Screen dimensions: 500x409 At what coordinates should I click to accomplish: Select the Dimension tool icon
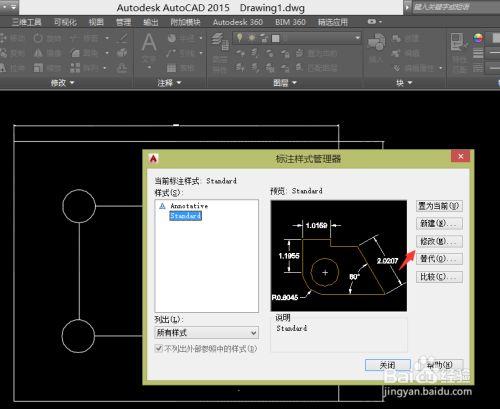click(172, 38)
